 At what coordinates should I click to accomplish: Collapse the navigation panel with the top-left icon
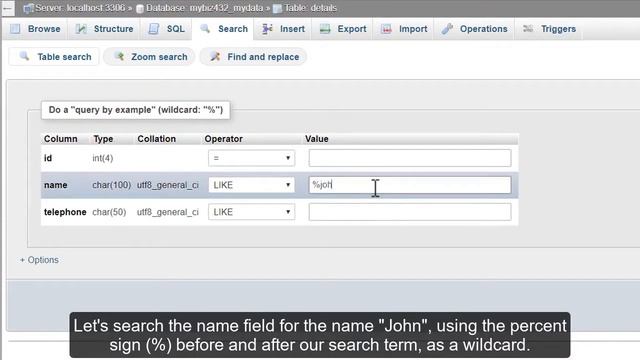(x=7, y=7)
